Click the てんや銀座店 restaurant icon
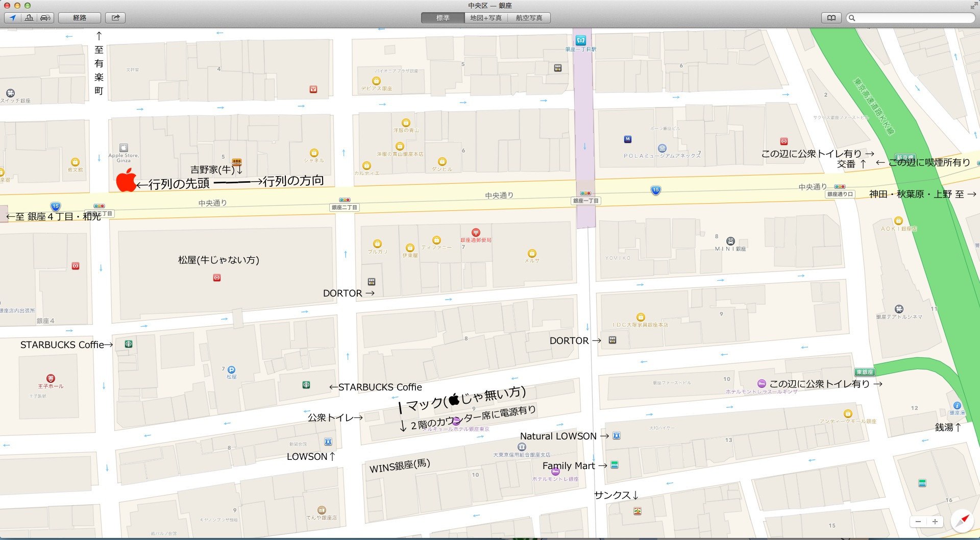 click(x=322, y=510)
